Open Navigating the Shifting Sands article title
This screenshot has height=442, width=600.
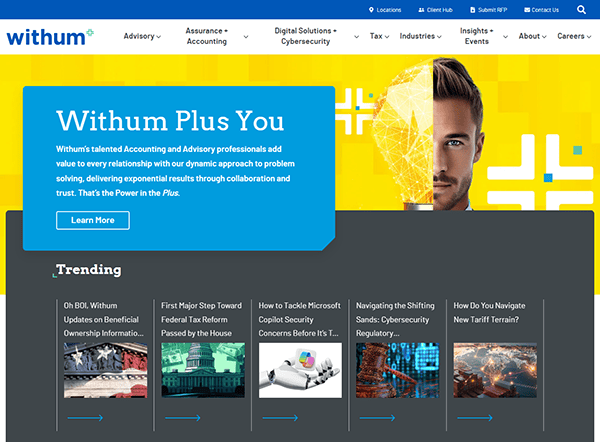coord(395,319)
